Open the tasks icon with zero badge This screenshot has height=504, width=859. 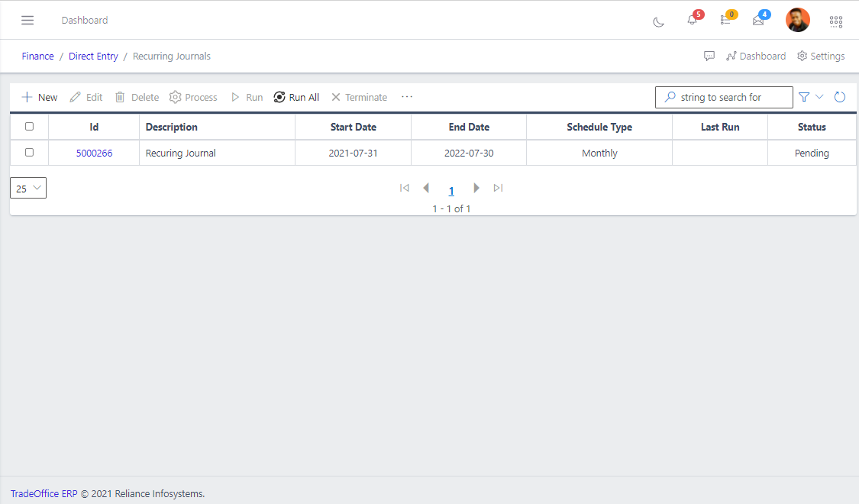(x=725, y=22)
